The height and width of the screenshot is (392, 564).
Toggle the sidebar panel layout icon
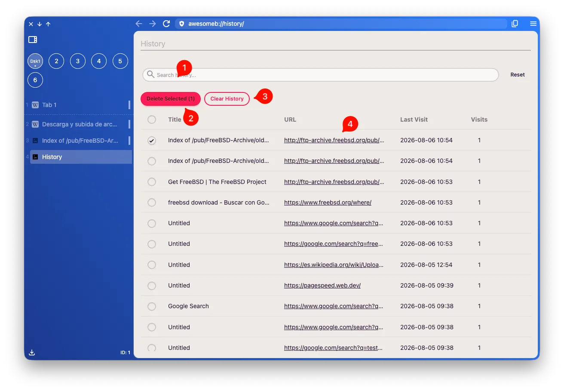33,40
